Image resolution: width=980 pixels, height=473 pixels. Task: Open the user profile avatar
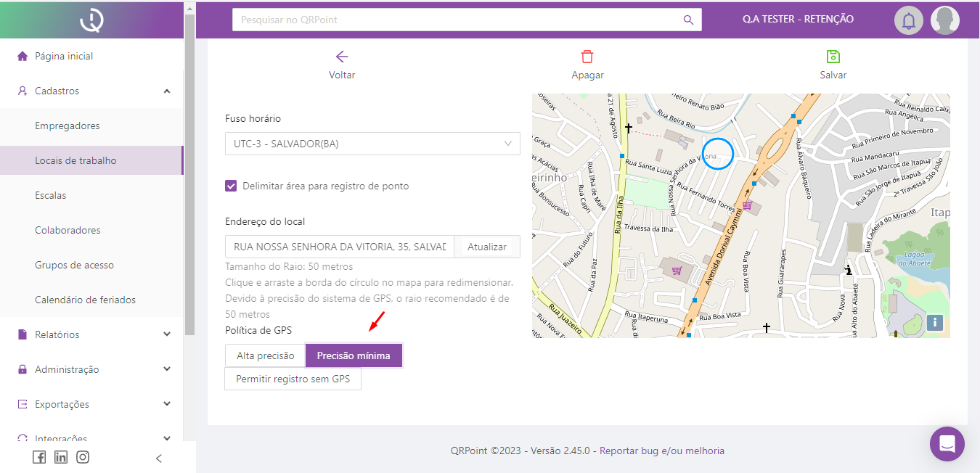coord(945,20)
